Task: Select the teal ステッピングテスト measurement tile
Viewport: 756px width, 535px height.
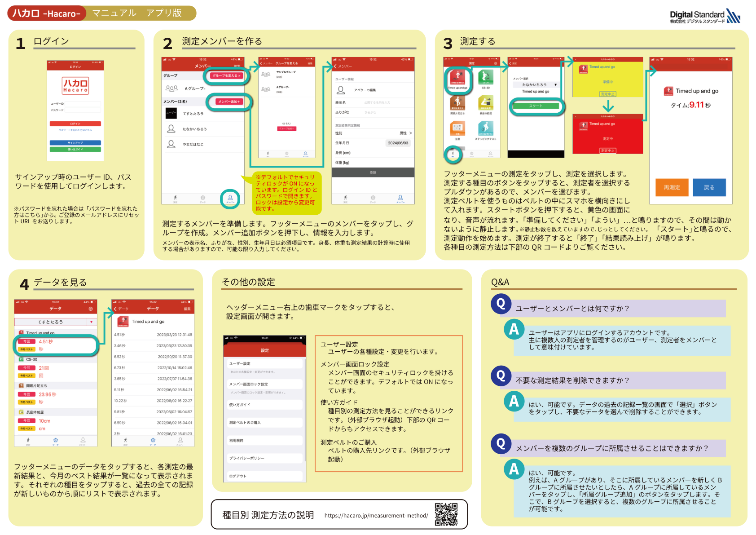Action: [x=486, y=128]
